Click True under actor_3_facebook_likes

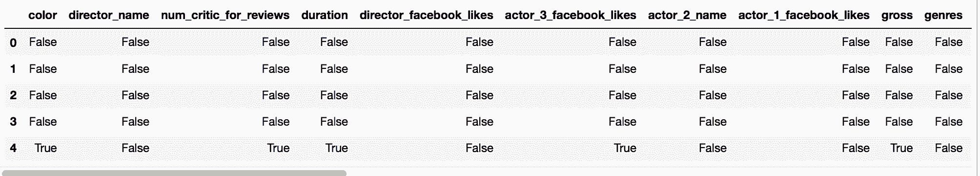click(x=625, y=148)
